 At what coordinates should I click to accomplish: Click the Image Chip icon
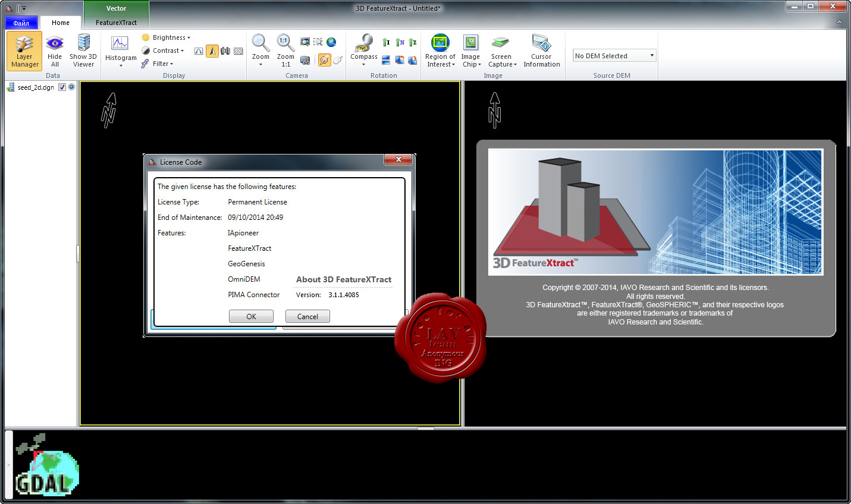(470, 43)
